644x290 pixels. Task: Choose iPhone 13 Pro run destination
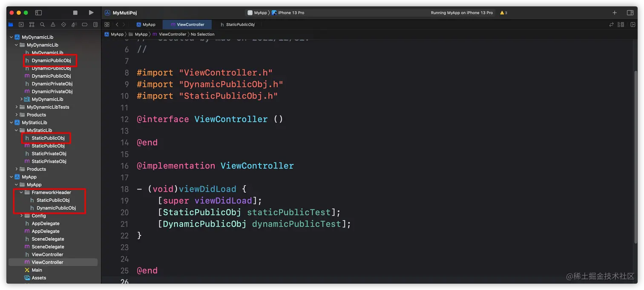coord(288,13)
